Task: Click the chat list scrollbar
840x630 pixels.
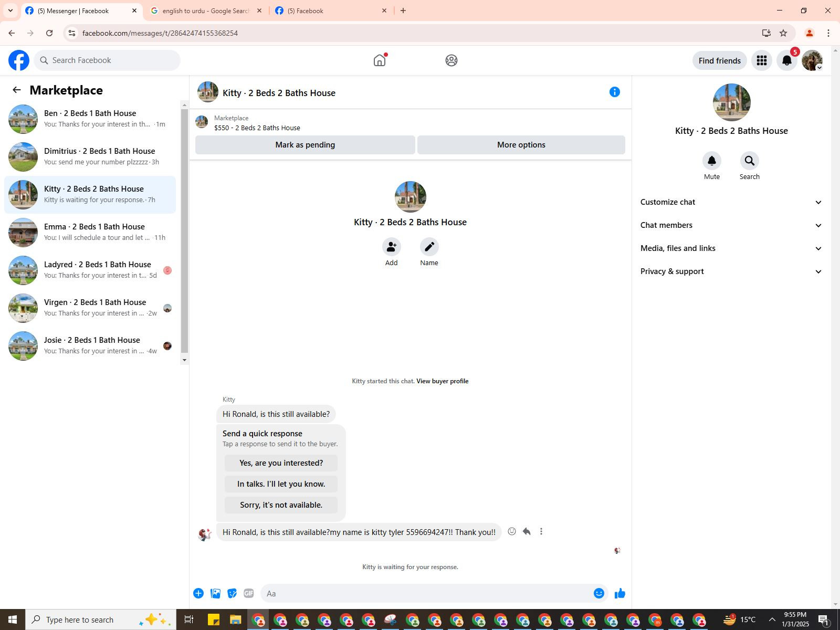Action: pos(184,231)
